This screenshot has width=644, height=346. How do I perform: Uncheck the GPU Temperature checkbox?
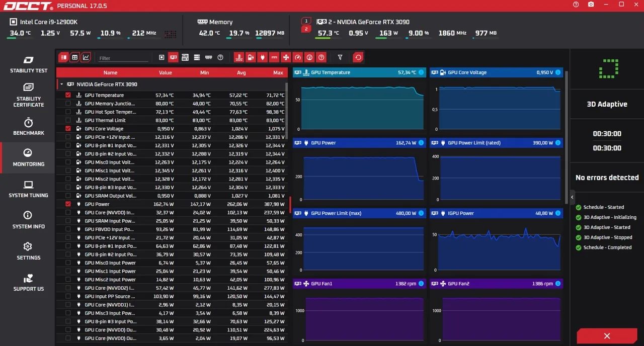[68, 95]
